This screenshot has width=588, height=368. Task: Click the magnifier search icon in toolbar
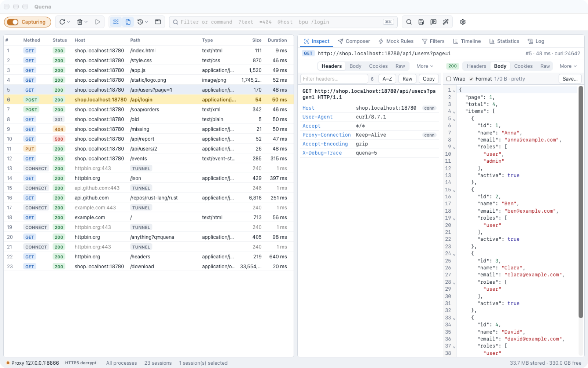point(409,22)
